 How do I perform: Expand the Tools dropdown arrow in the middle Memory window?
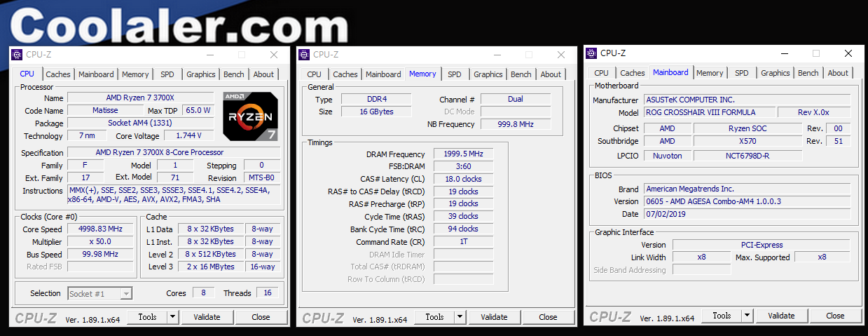460,317
